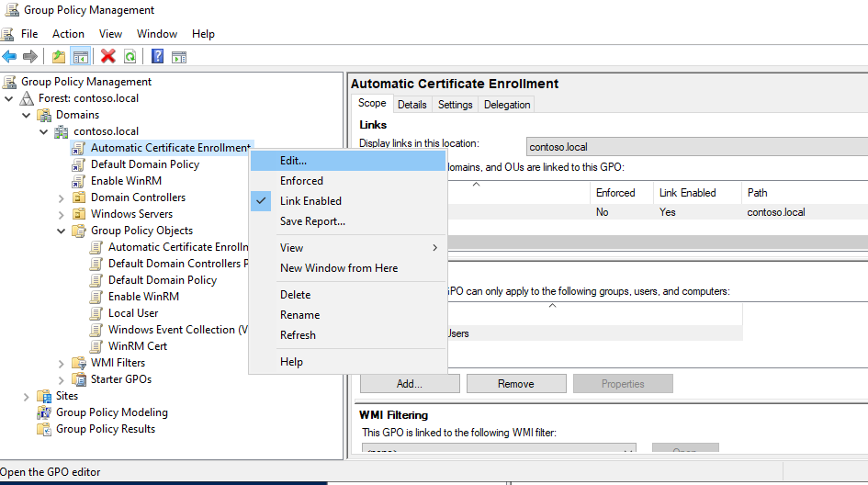Open the Action menu in menu bar
Screen dimensions: 868x485
click(x=68, y=34)
